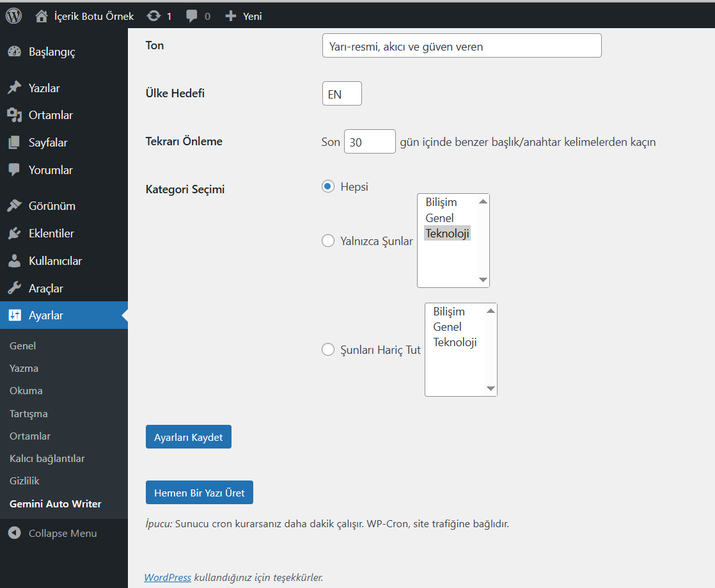715x588 pixels.
Task: Click the plus icon next to Yeni
Action: pos(231,17)
